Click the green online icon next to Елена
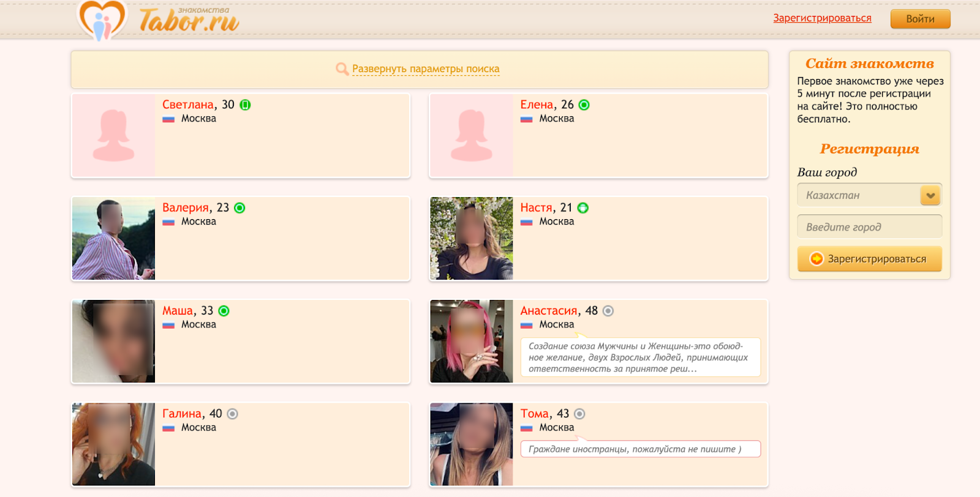 coord(584,105)
